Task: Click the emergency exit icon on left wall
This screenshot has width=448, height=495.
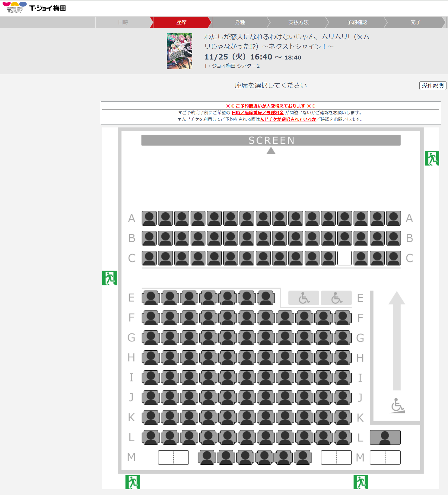Action: point(110,278)
